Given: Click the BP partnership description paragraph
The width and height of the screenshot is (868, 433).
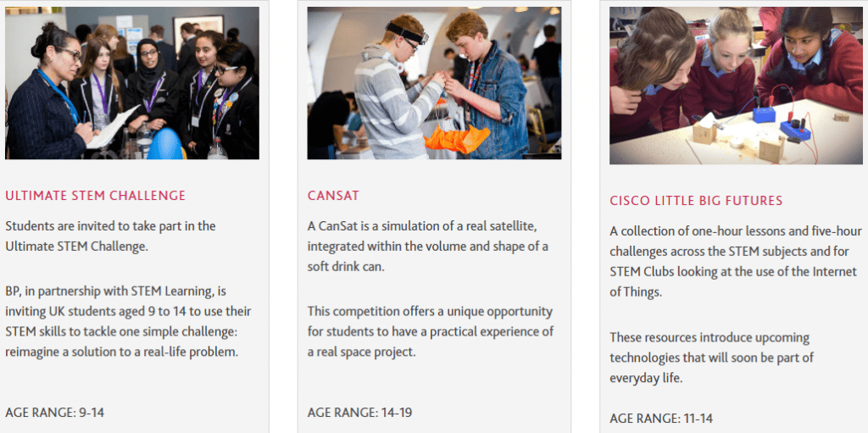Looking at the screenshot, I should pos(128,321).
